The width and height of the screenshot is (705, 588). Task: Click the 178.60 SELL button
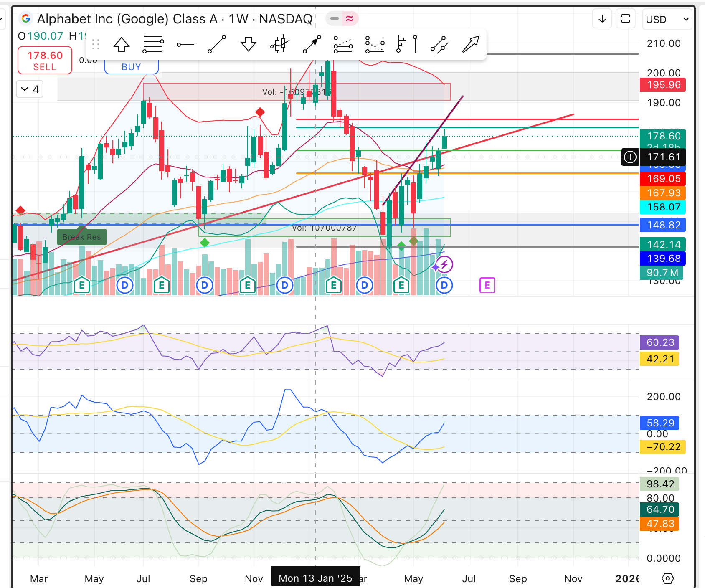[45, 61]
